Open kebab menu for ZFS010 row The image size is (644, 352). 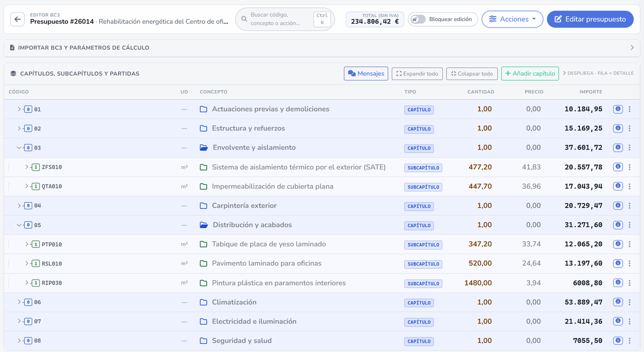[x=629, y=167]
